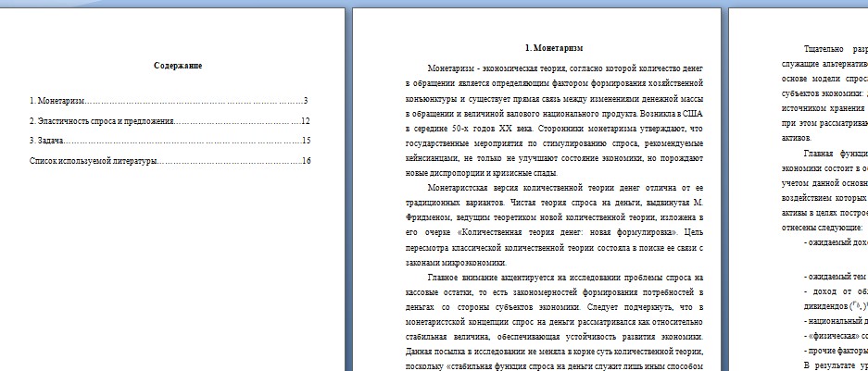The image size is (868, 371).
Task: Click the word "кейнсианцами" in the first paragraph
Action: pyautogui.click(x=430, y=159)
